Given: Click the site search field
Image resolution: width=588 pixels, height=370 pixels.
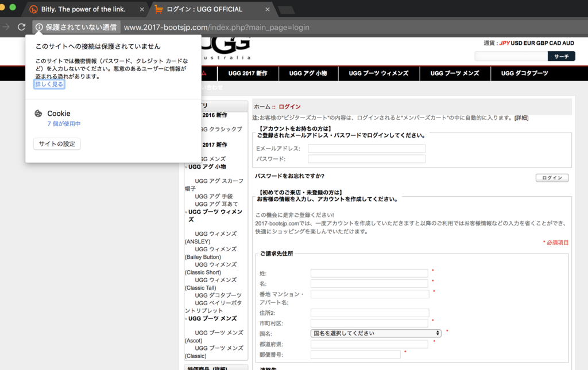Looking at the screenshot, I should pyautogui.click(x=511, y=56).
